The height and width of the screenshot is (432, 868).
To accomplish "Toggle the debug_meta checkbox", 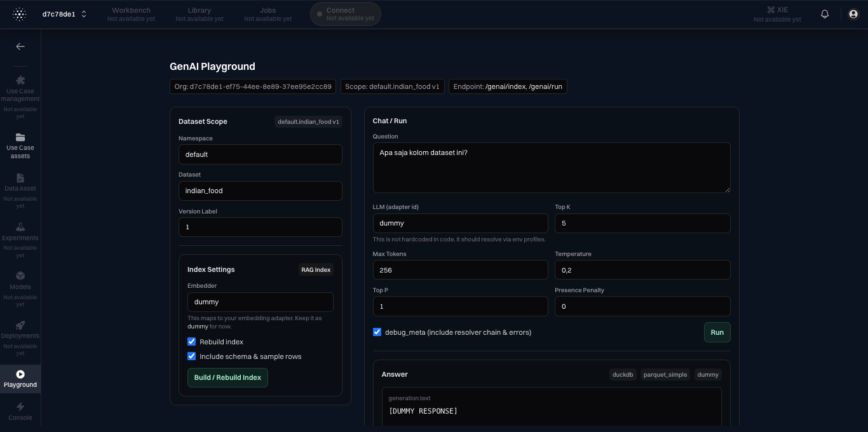I will coord(377,332).
